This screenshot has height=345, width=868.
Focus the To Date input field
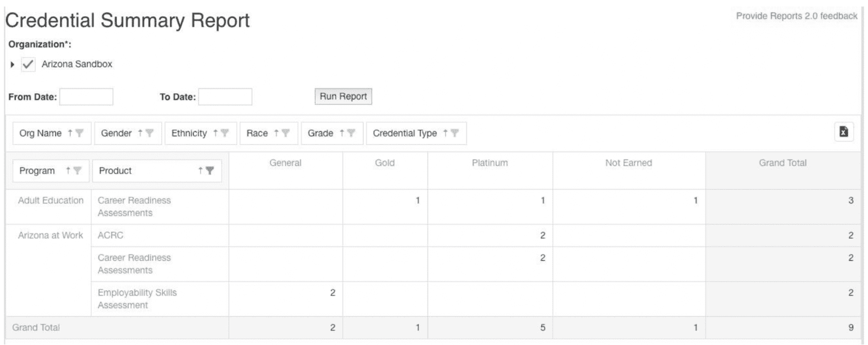225,97
